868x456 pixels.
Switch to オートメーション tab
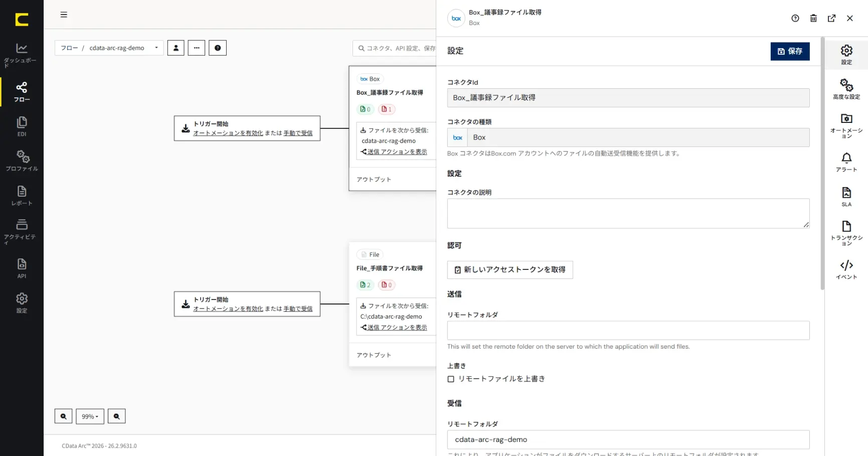pos(846,125)
